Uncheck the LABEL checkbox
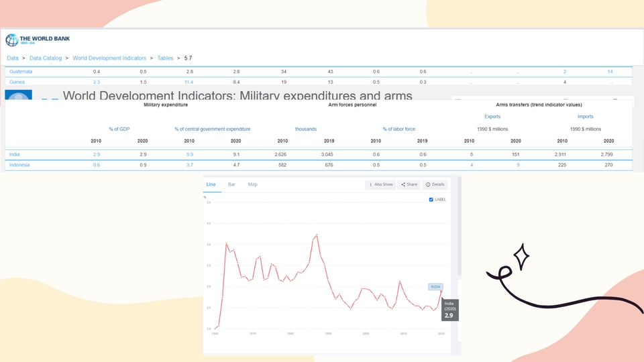644x362 pixels. [431, 200]
